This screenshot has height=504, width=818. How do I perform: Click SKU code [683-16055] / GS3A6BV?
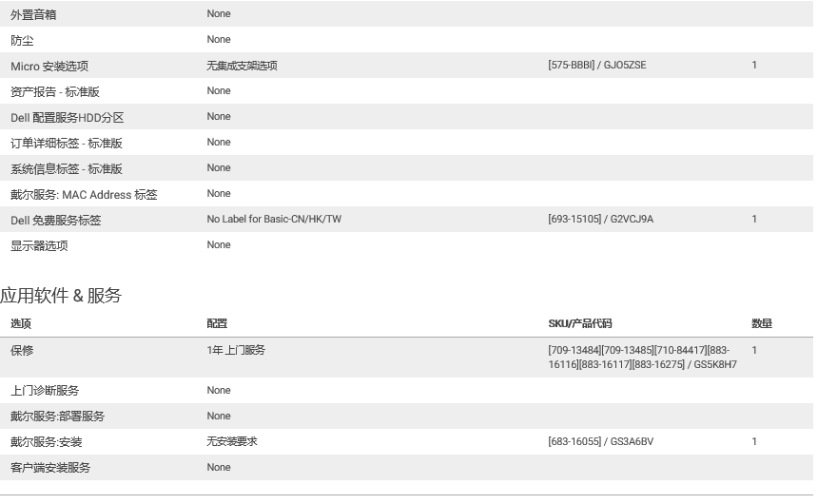tap(600, 442)
